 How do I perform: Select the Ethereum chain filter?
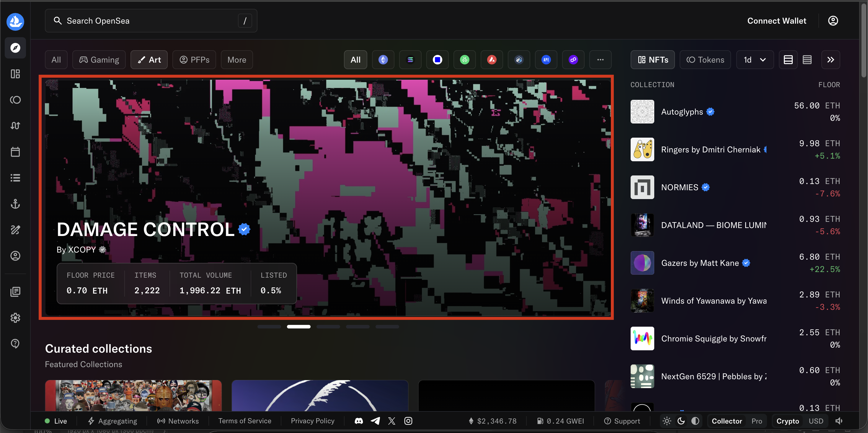coord(383,60)
